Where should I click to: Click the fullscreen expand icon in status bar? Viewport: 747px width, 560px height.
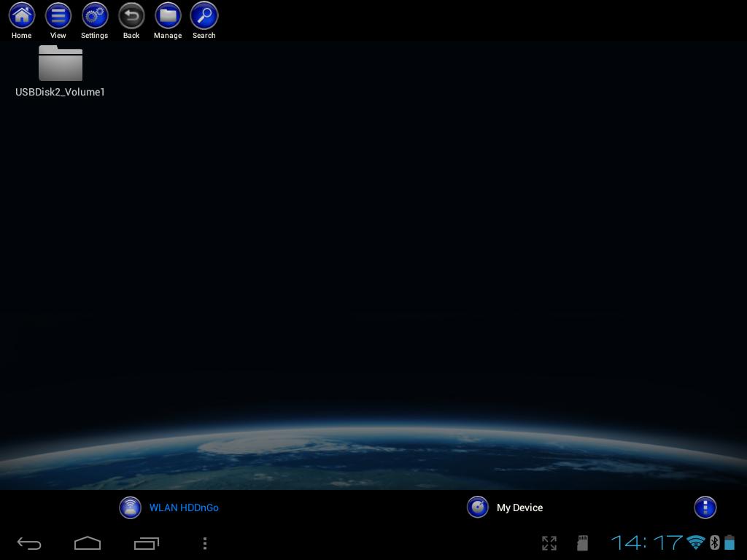(549, 542)
